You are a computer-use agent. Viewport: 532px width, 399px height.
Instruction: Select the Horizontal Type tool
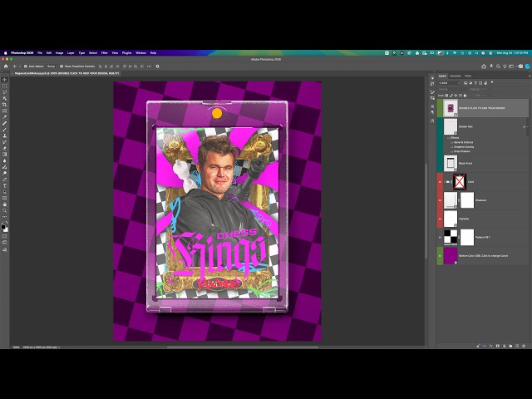pos(5,186)
